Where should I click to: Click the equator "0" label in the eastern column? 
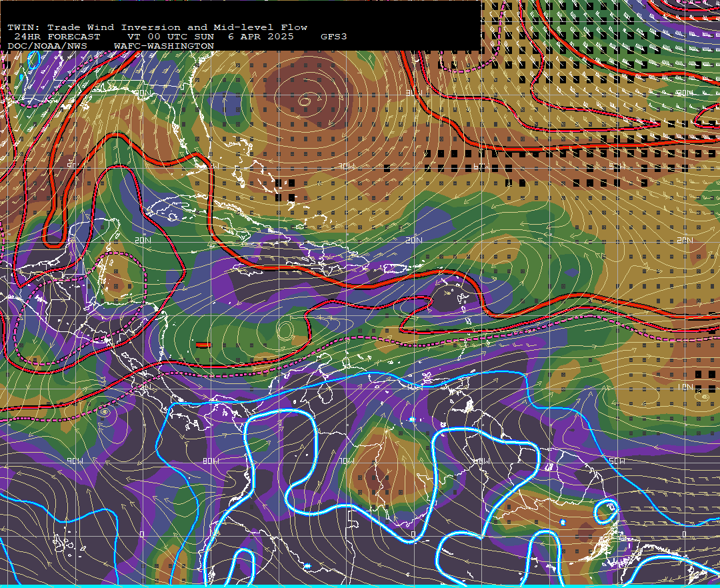pyautogui.click(x=685, y=534)
